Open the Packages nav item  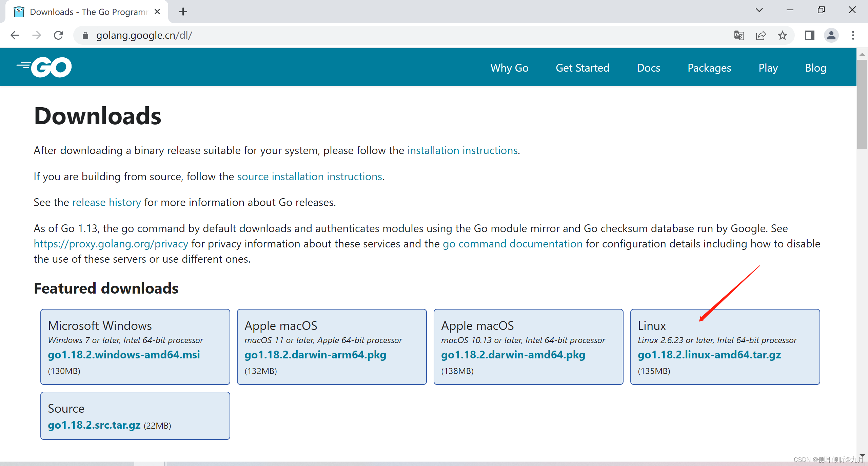[709, 68]
